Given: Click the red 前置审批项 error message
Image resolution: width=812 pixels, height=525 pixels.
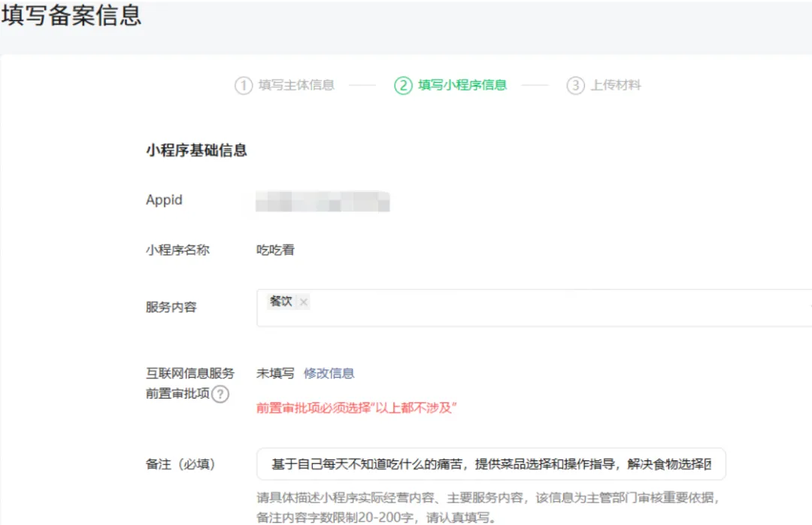Looking at the screenshot, I should point(357,408).
